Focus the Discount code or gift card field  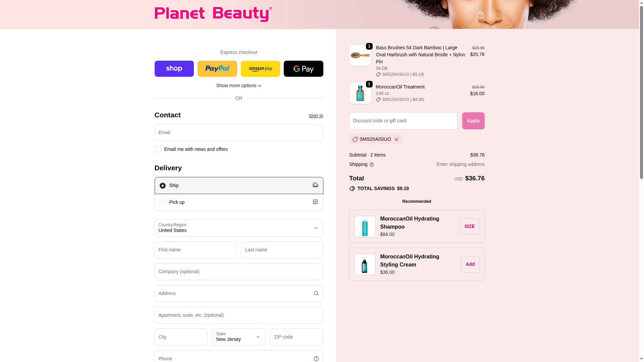click(403, 121)
